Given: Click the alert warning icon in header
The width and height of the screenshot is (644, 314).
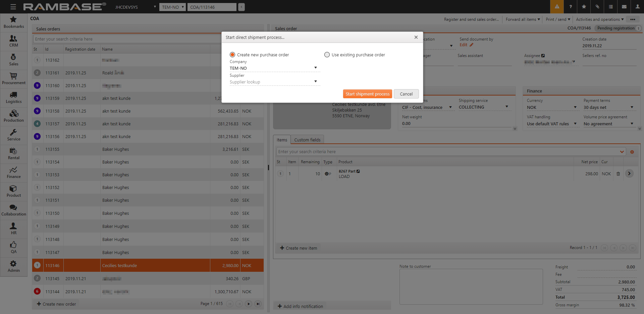Looking at the screenshot, I should tap(557, 7).
